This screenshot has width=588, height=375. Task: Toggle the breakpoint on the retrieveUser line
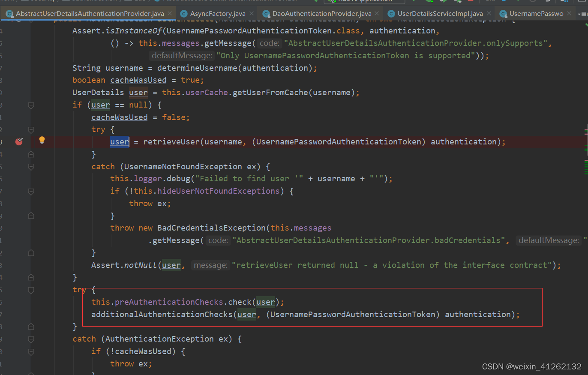click(x=19, y=141)
